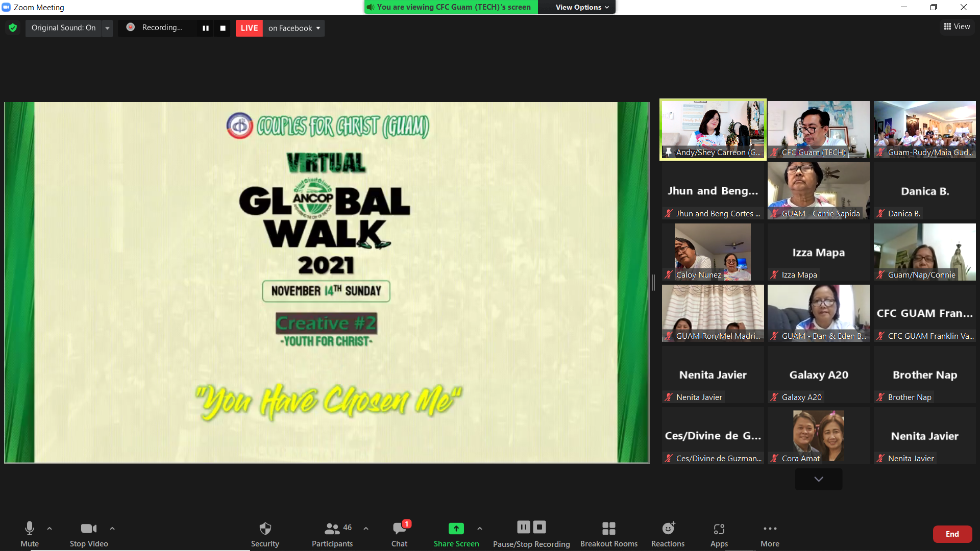980x551 pixels.
Task: Stop recording from top bar
Action: (x=223, y=28)
